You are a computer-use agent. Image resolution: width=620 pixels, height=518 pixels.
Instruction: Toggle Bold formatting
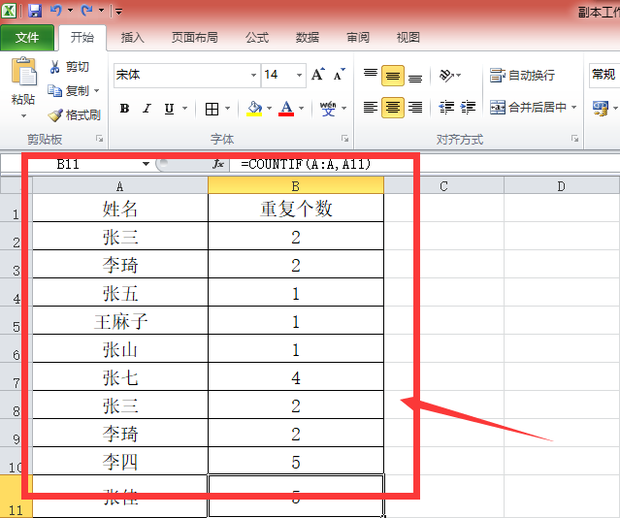pyautogui.click(x=125, y=108)
